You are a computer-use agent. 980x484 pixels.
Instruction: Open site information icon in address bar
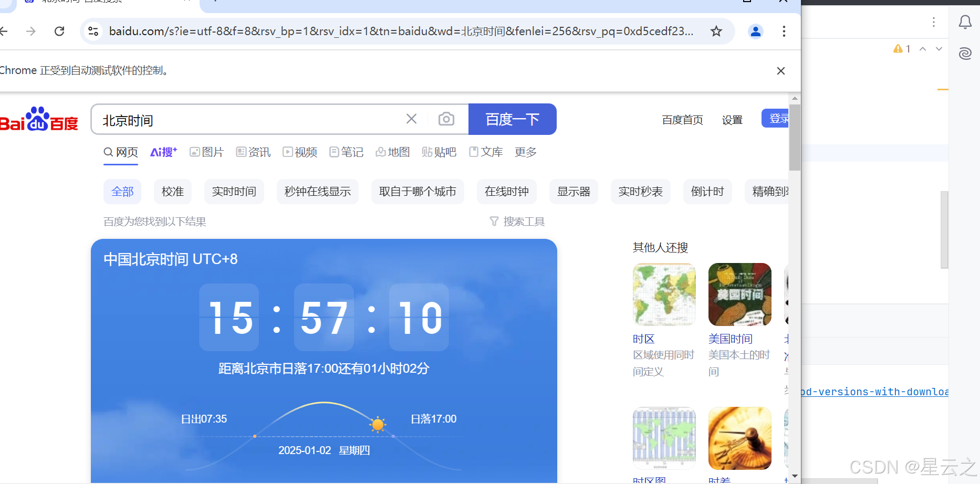coord(93,31)
